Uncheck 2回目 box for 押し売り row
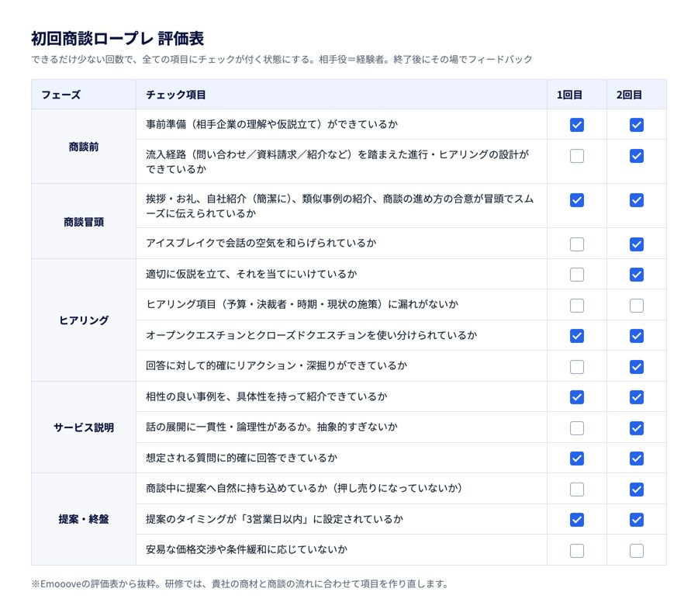 (636, 490)
